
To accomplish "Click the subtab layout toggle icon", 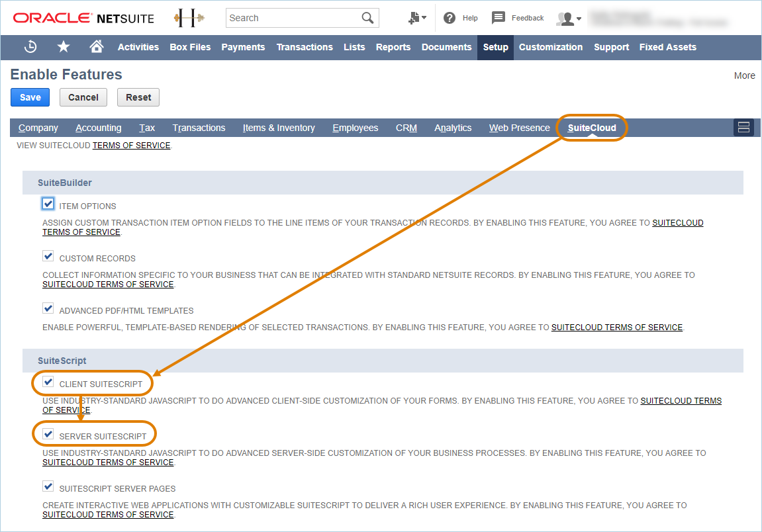I will click(x=743, y=127).
